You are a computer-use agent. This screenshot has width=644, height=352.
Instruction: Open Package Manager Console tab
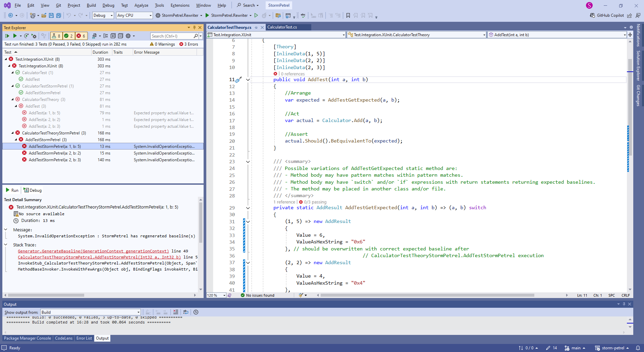pyautogui.click(x=28, y=338)
